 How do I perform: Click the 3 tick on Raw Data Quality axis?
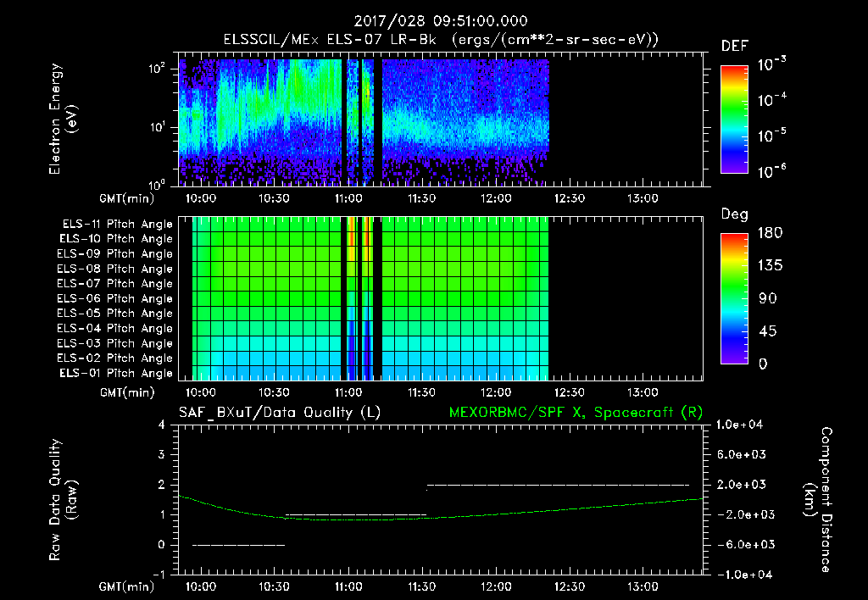[x=162, y=455]
